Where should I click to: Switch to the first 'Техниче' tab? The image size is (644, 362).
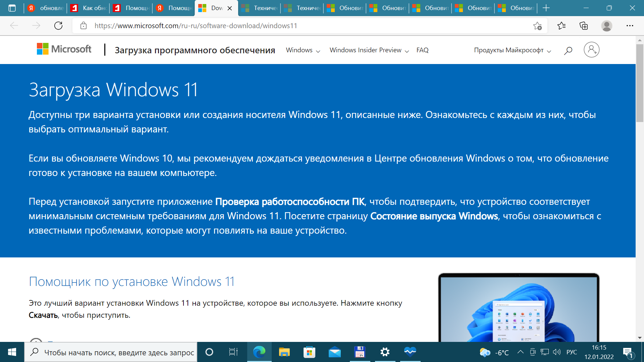pyautogui.click(x=260, y=8)
